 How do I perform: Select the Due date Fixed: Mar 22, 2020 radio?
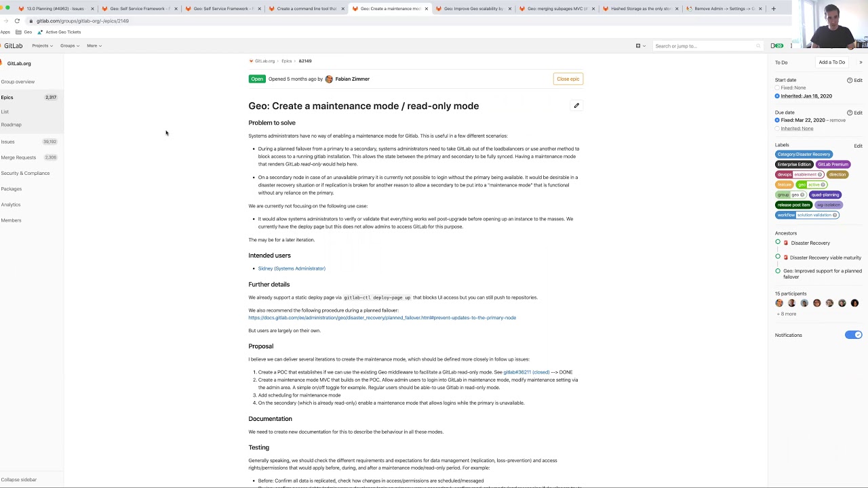tap(777, 120)
